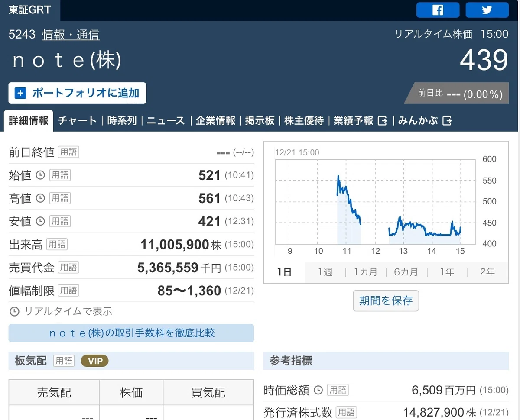Select the 詳細情報 tab
This screenshot has width=520, height=420.
29,121
